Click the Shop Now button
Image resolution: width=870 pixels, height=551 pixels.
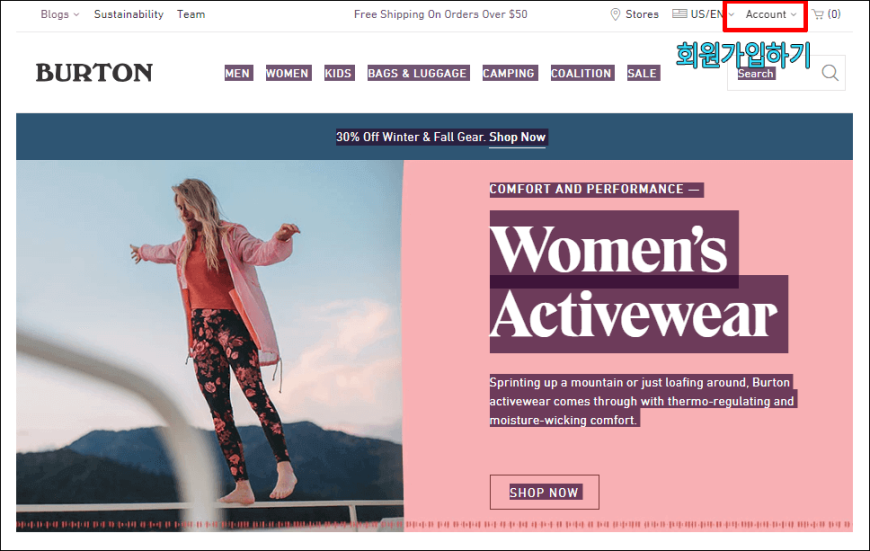click(544, 492)
